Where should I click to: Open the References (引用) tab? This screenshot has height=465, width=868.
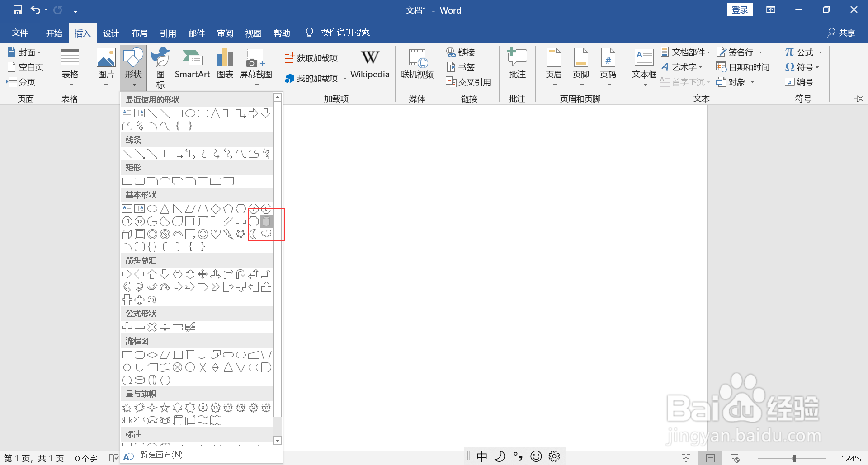(x=168, y=33)
